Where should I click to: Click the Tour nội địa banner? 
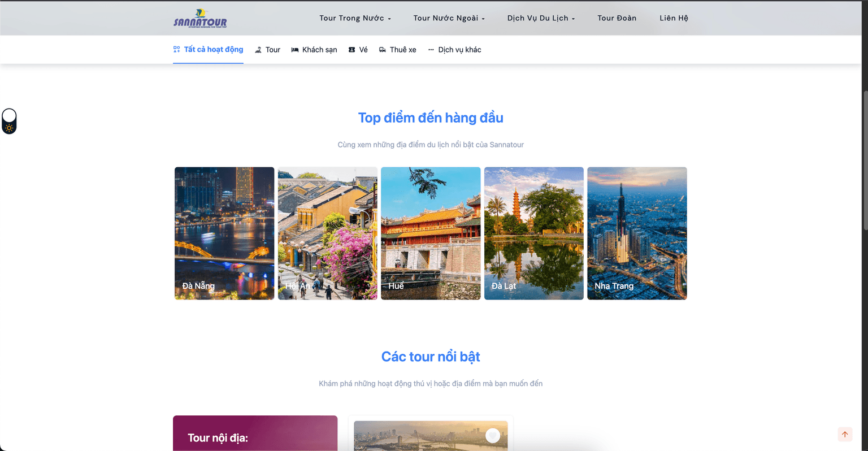point(255,434)
